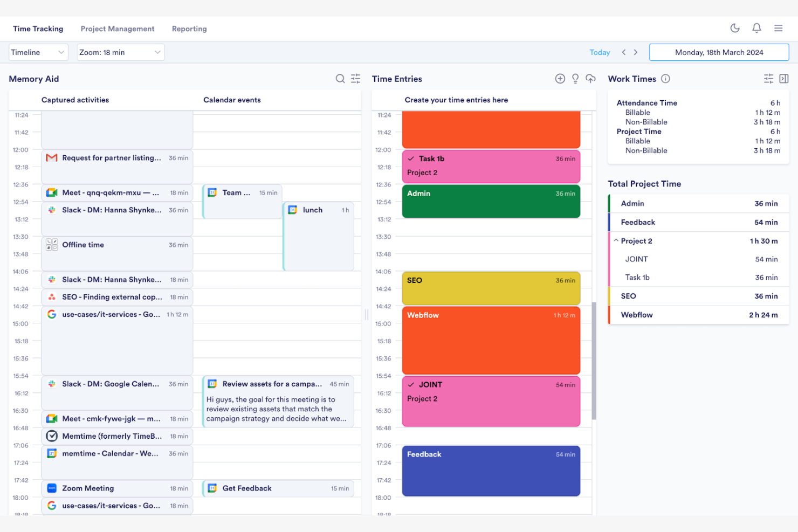Toggle the checkmark on the JOINT entry
798x532 pixels.
coord(411,384)
